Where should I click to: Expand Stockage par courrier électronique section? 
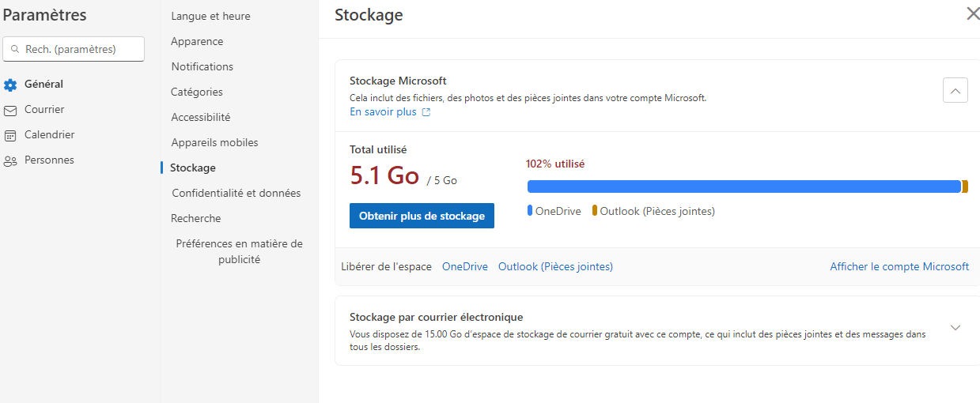point(955,327)
